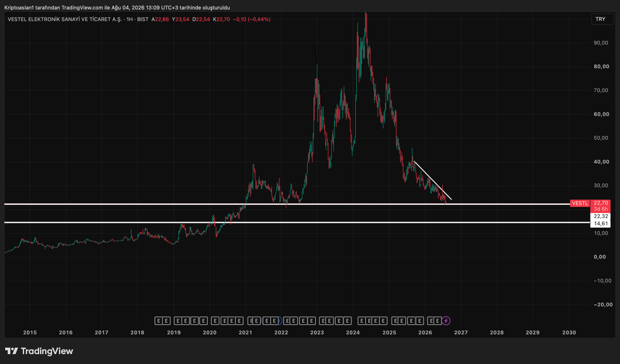Click the 2030 time axis label

point(569,333)
